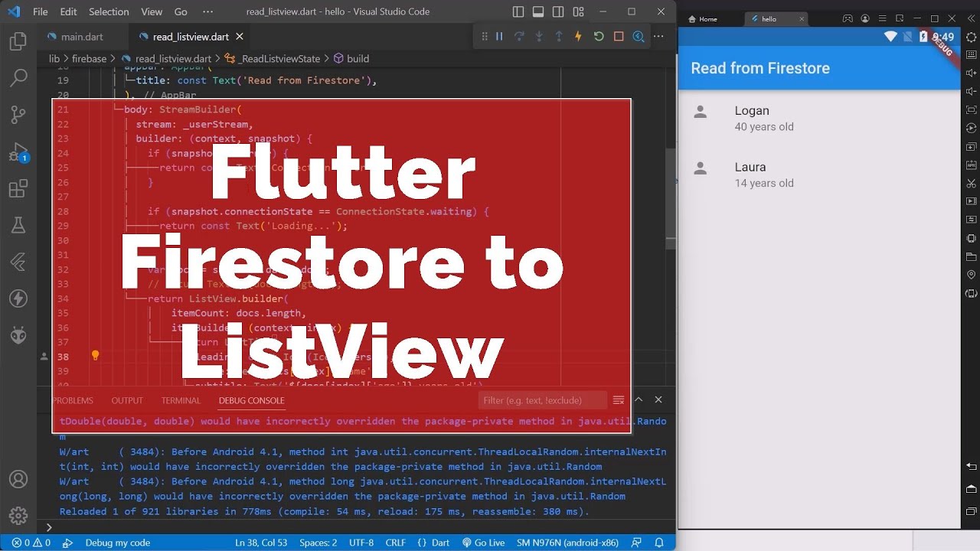
Task: Stop the debug session
Action: [619, 36]
